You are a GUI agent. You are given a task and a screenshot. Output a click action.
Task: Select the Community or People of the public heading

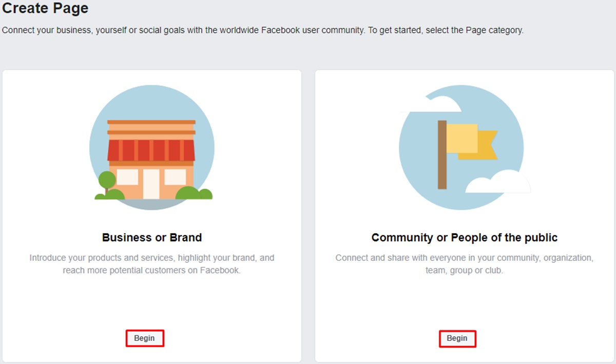pos(464,238)
